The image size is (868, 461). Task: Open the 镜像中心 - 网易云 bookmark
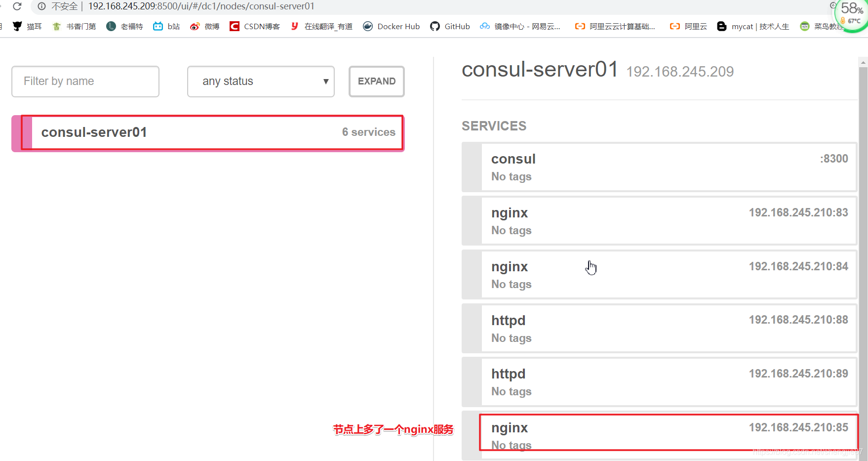tap(520, 26)
